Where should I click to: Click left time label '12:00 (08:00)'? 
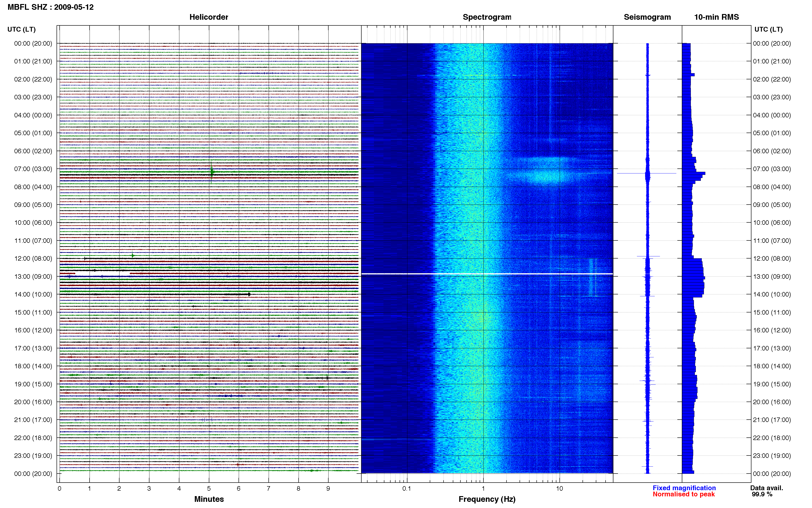click(x=33, y=258)
